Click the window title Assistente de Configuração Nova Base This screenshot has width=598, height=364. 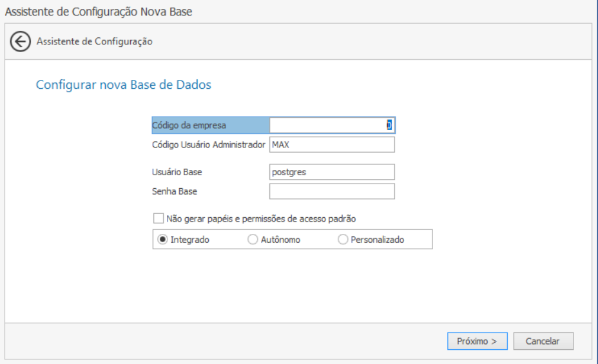tap(99, 12)
